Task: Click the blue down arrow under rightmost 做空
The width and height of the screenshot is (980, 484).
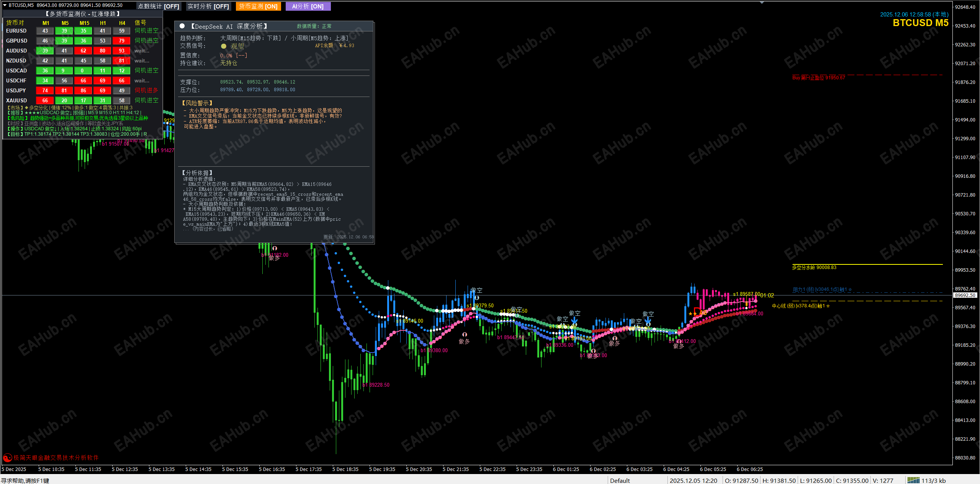Action: point(648,321)
